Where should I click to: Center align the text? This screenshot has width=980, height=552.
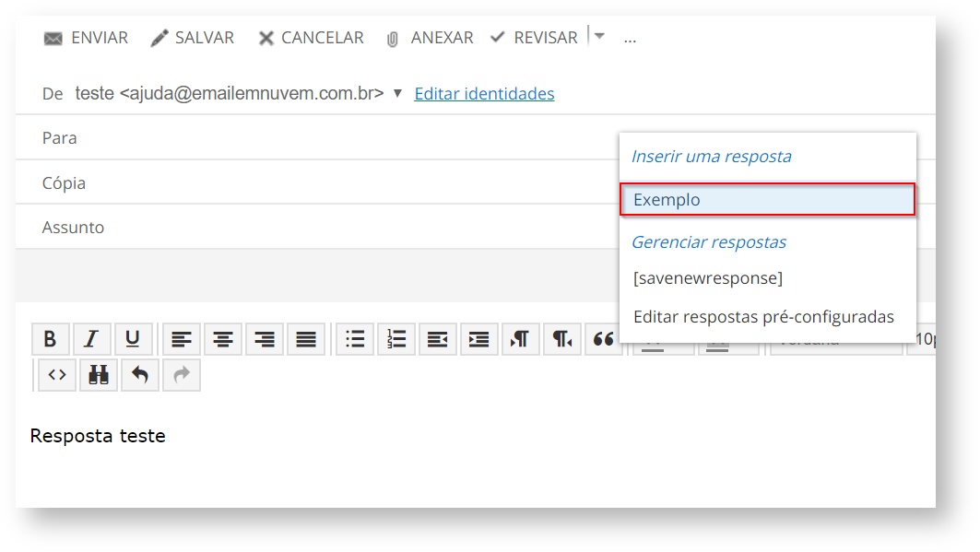tap(223, 339)
